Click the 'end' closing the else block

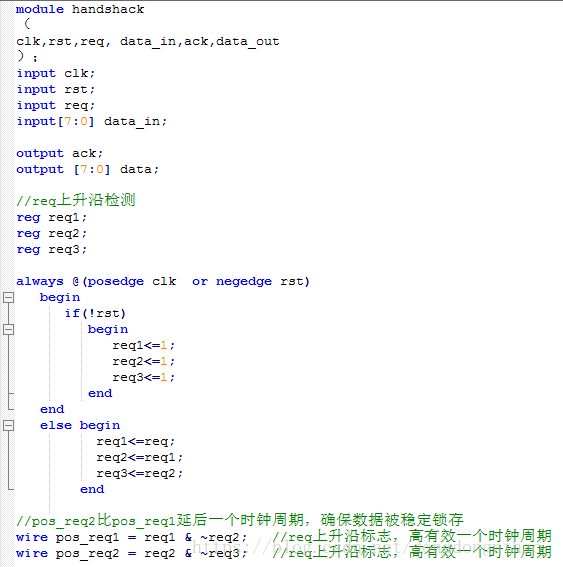pos(92,489)
